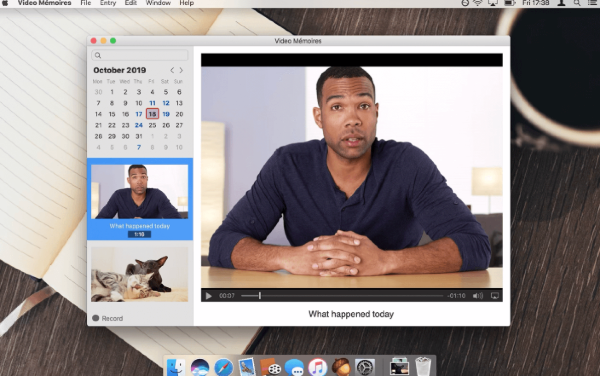The height and width of the screenshot is (376, 600).
Task: Open the Video Mémoires application menu
Action: coord(44,3)
